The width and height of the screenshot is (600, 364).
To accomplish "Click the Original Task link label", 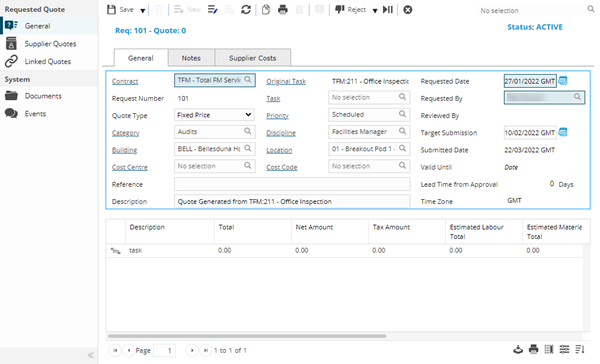I will point(286,82).
